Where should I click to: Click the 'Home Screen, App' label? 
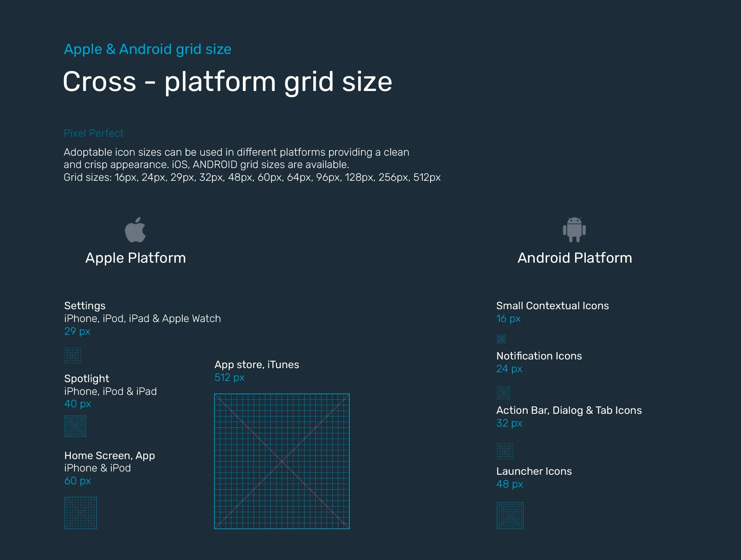click(x=110, y=456)
